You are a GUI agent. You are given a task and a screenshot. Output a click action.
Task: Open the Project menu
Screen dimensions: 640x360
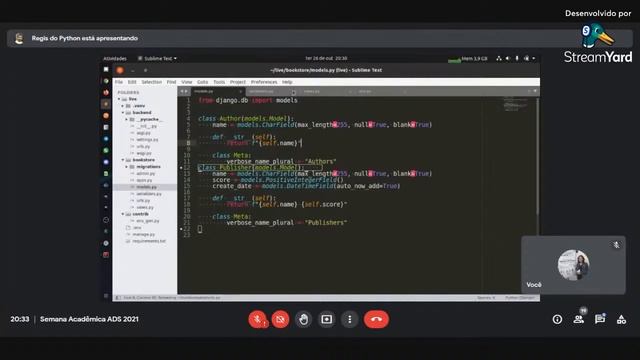coord(238,82)
